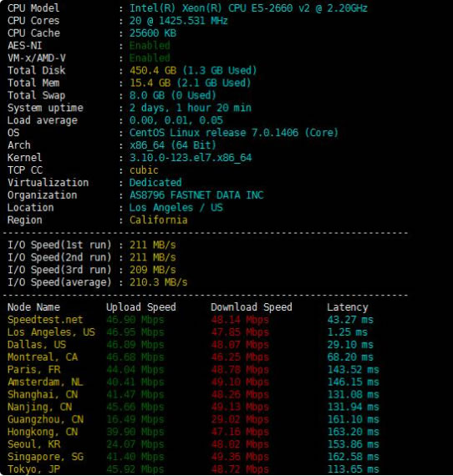Click the CPU Cores value 20 @ 1425.531 MHz
This screenshot has height=476, width=453.
pyautogui.click(x=178, y=21)
